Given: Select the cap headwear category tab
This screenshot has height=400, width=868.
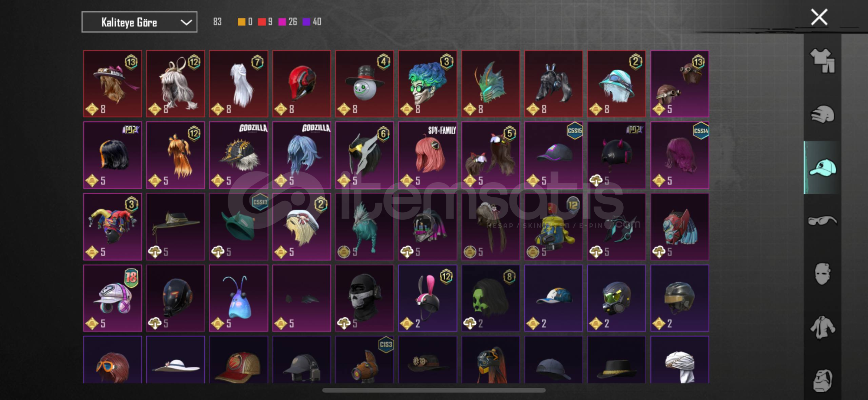Looking at the screenshot, I should point(822,167).
